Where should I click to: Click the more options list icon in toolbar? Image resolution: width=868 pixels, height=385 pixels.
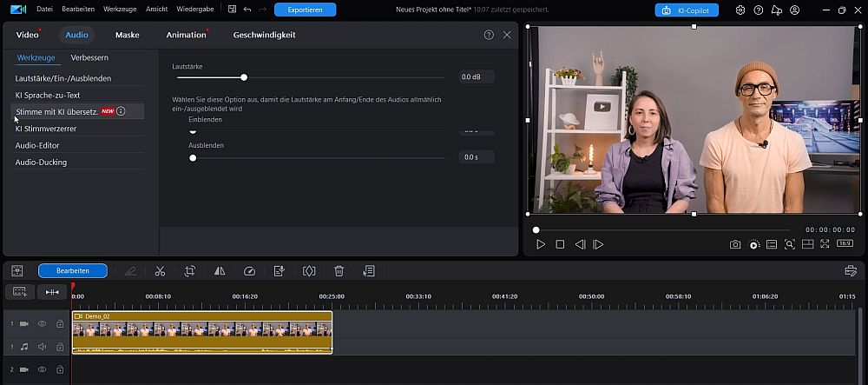coord(369,271)
